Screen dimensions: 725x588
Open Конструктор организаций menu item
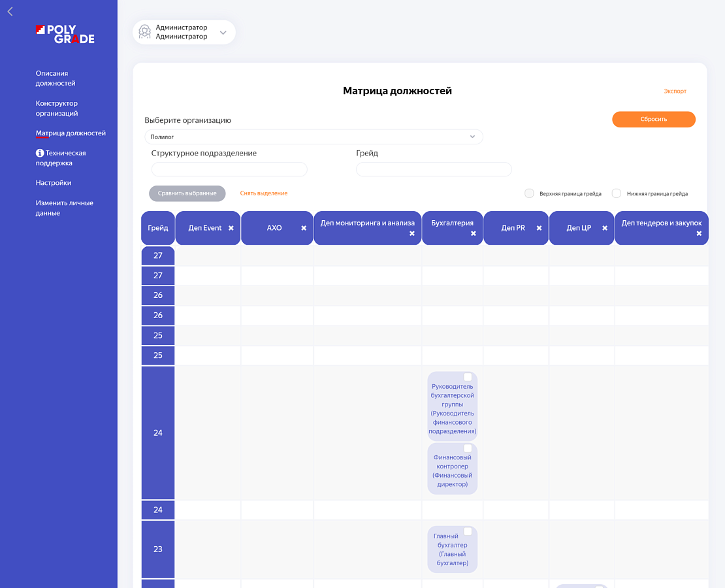point(57,108)
